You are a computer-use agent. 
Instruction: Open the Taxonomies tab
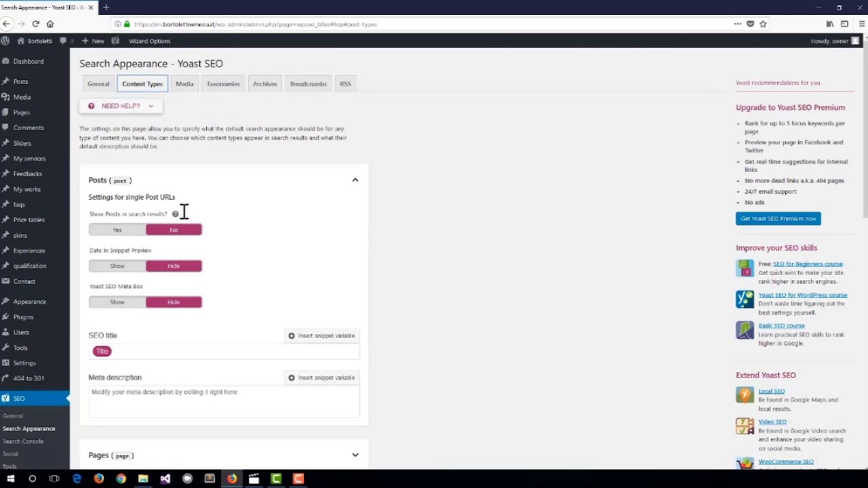tap(223, 84)
